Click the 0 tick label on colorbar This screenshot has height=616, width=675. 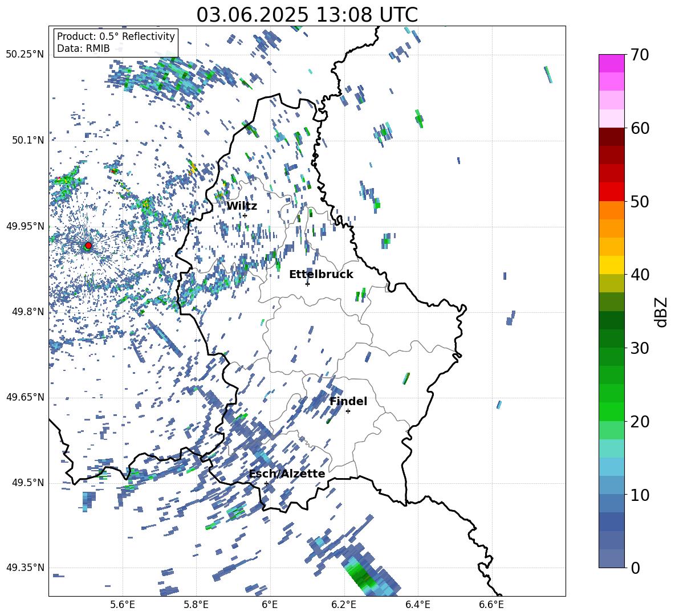[x=635, y=568]
